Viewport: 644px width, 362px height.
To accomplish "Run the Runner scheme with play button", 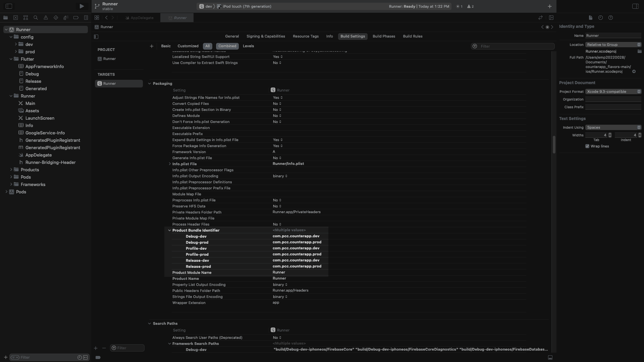I will click(x=82, y=6).
